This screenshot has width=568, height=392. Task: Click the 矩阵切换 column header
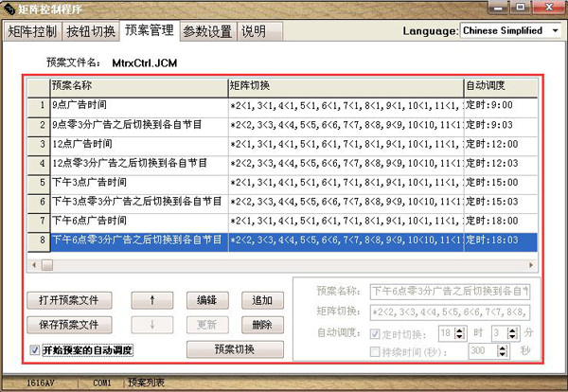click(346, 87)
